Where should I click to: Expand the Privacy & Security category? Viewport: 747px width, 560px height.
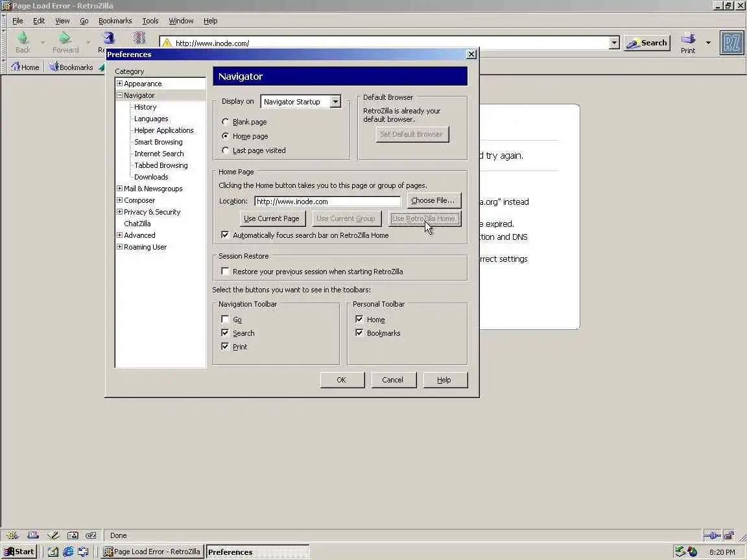pyautogui.click(x=119, y=212)
